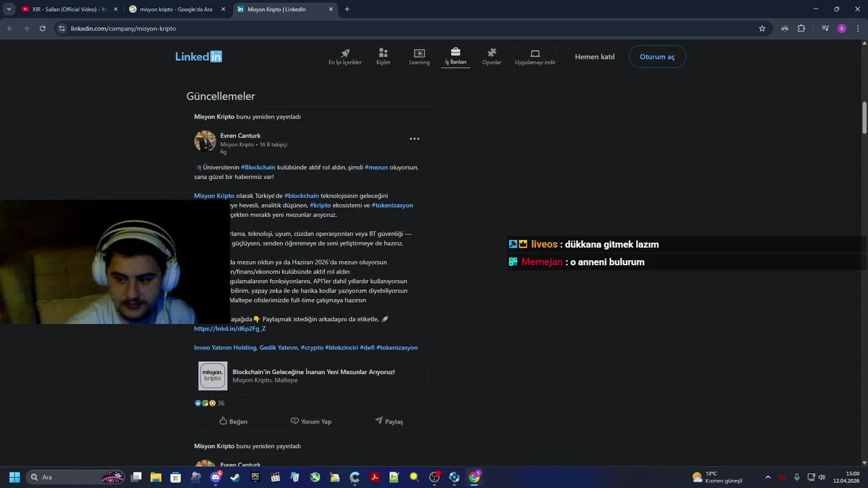
Task: Click the Hemen katıl button
Action: click(595, 57)
